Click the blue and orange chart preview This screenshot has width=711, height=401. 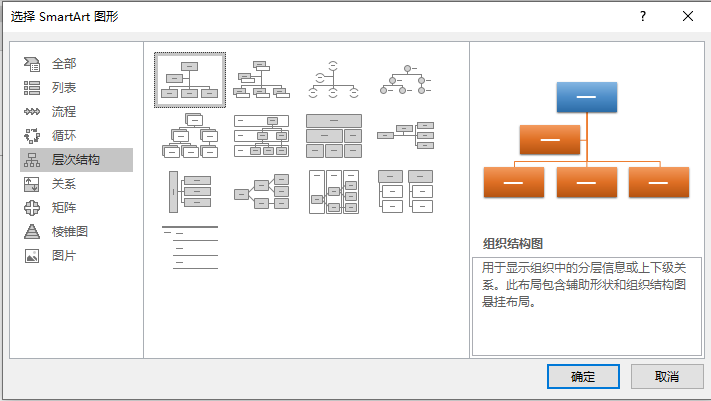click(586, 140)
